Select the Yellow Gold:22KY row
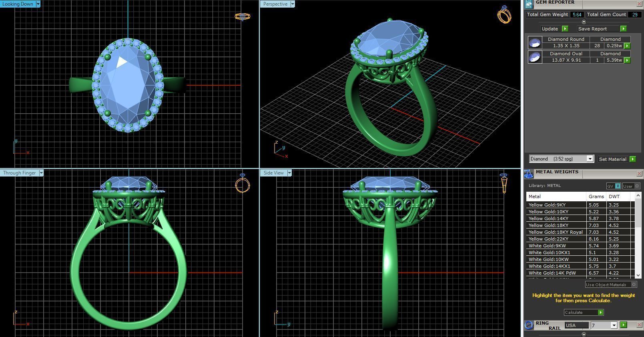This screenshot has height=337, width=644. click(580, 239)
